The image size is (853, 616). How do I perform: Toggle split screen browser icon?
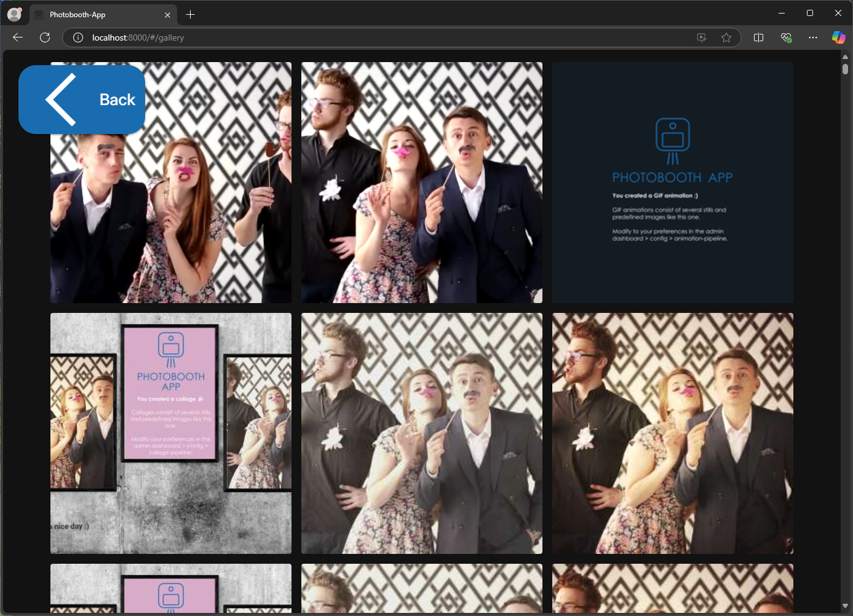click(758, 38)
